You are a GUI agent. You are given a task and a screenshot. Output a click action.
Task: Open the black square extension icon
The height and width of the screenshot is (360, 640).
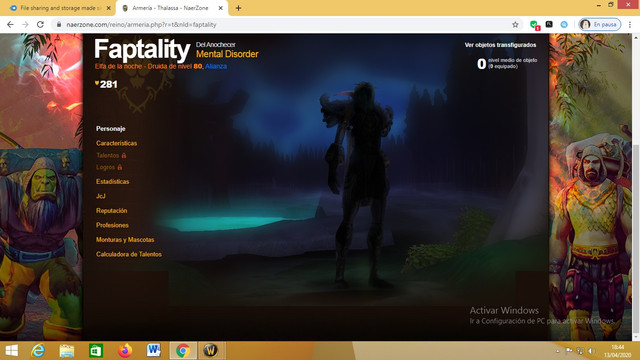(549, 24)
